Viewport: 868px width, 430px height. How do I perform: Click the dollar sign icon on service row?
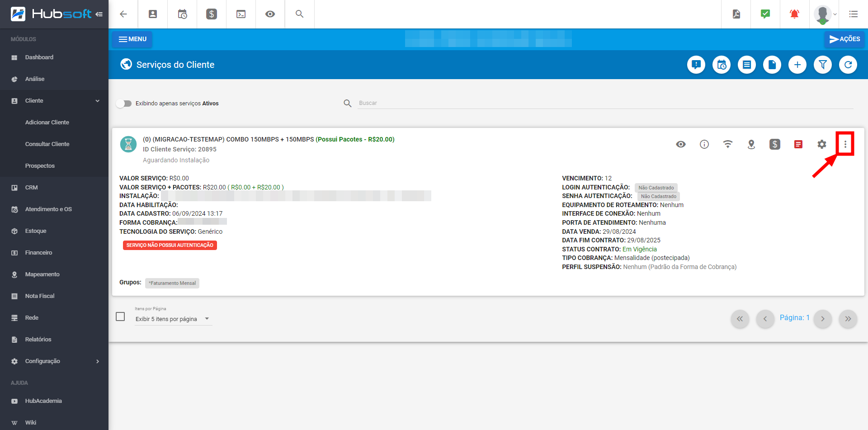(x=774, y=144)
